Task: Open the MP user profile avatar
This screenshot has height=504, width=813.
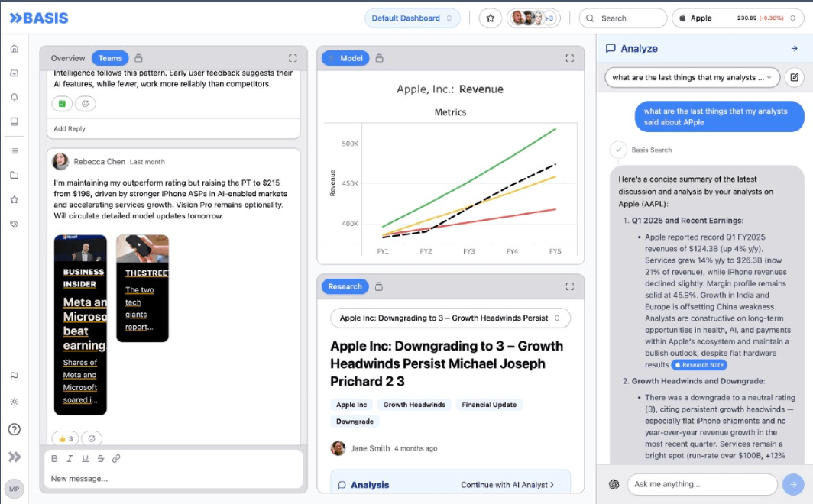Action: (14, 489)
